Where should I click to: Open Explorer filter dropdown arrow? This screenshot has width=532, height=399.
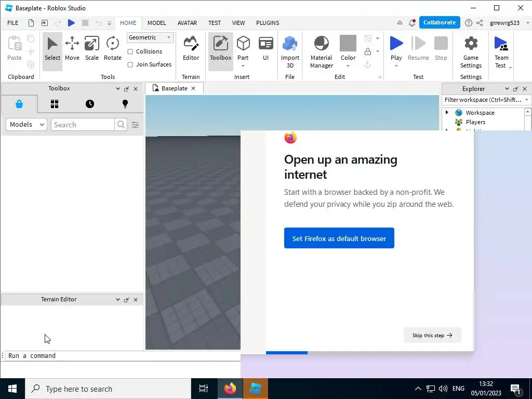527,100
